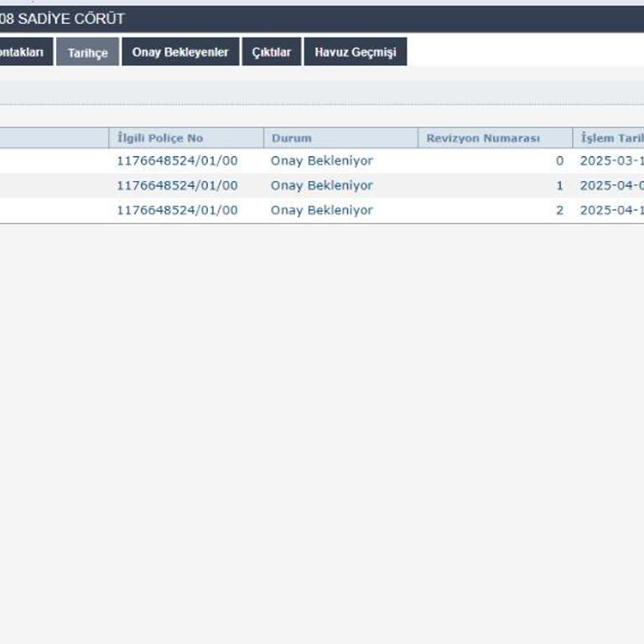This screenshot has height=644, width=644.
Task: Open the Çıktılar tab
Action: [x=272, y=52]
